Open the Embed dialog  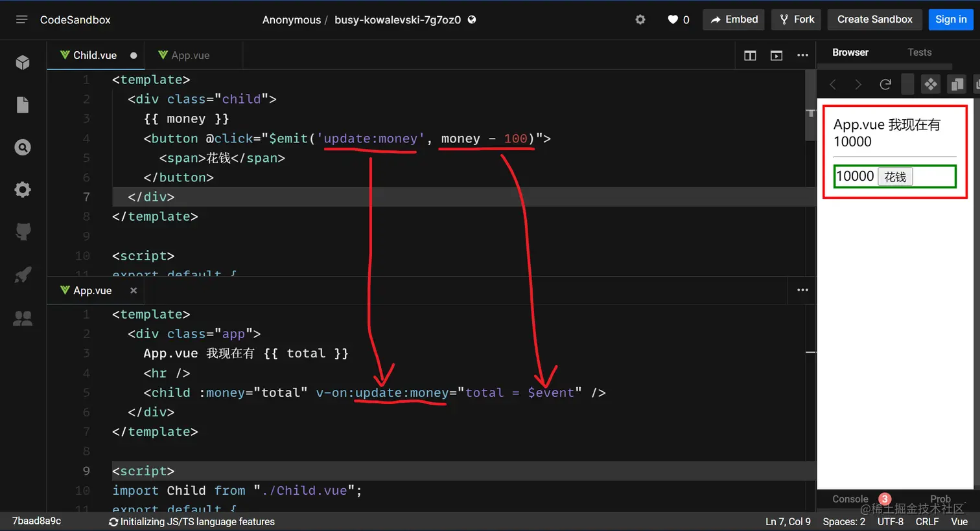733,19
